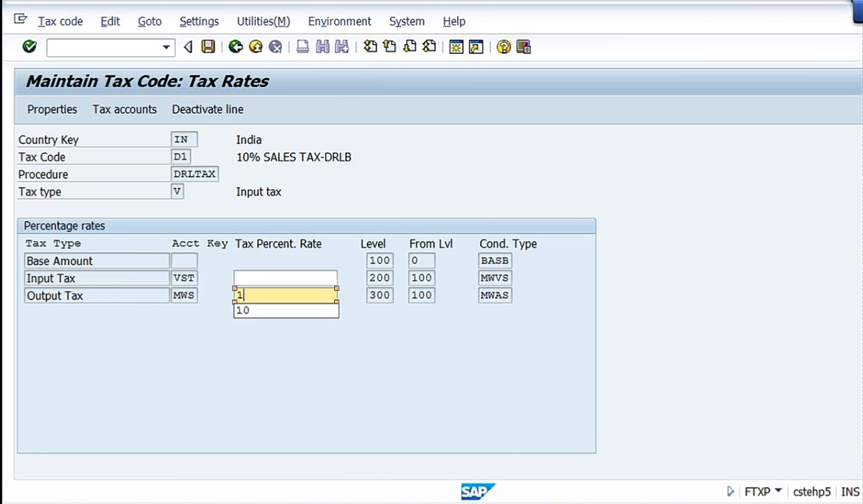Click the Deactivate line button
Viewport: 863px width, 504px height.
[x=208, y=109]
